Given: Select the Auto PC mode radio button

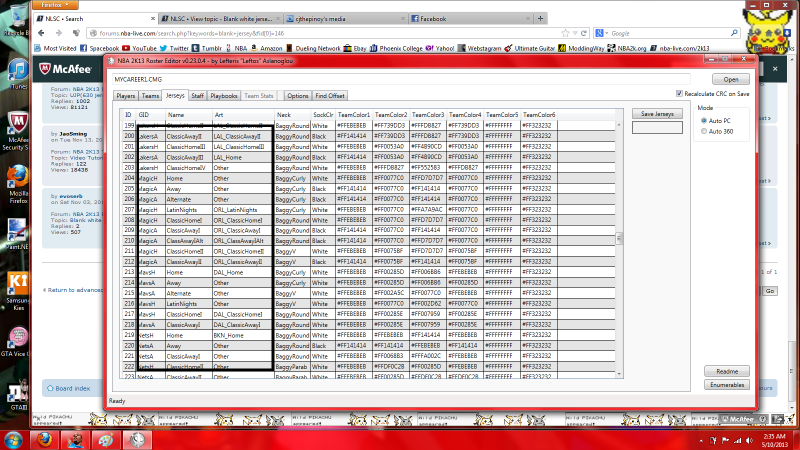Looking at the screenshot, I should 704,120.
